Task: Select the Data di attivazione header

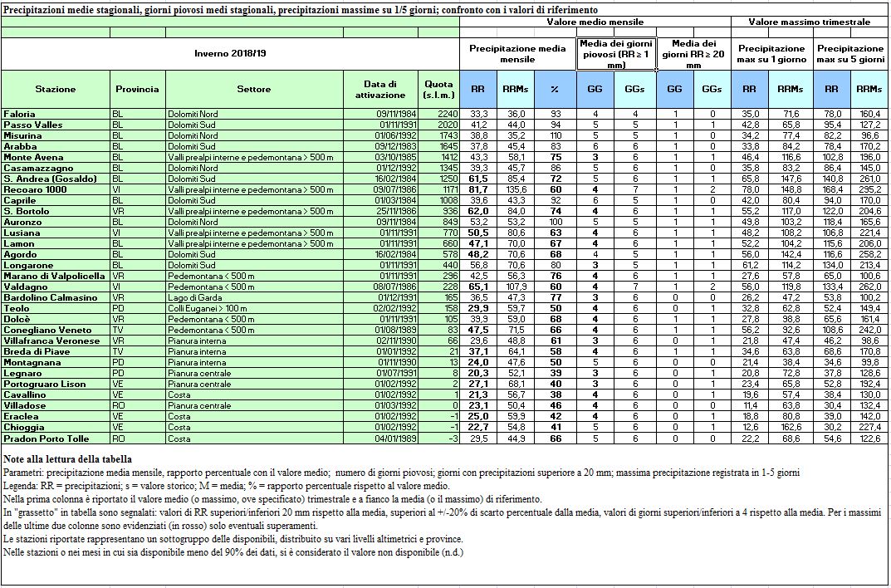Action: [381, 89]
